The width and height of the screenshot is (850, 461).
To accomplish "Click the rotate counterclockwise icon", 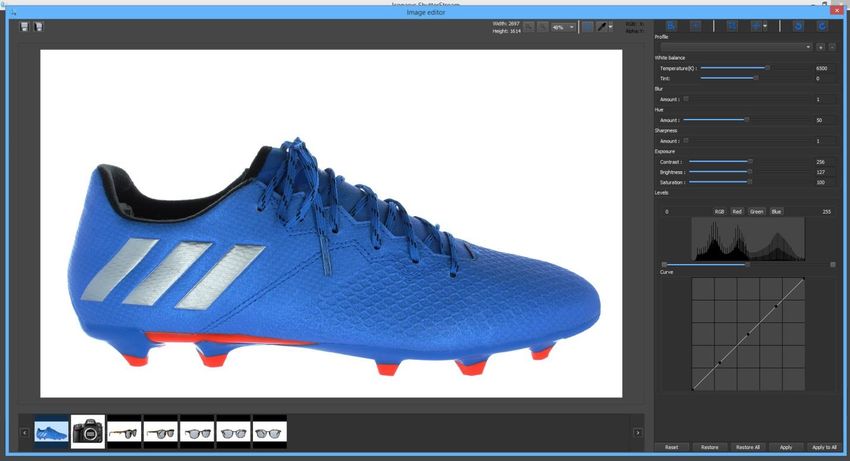I will 798,26.
